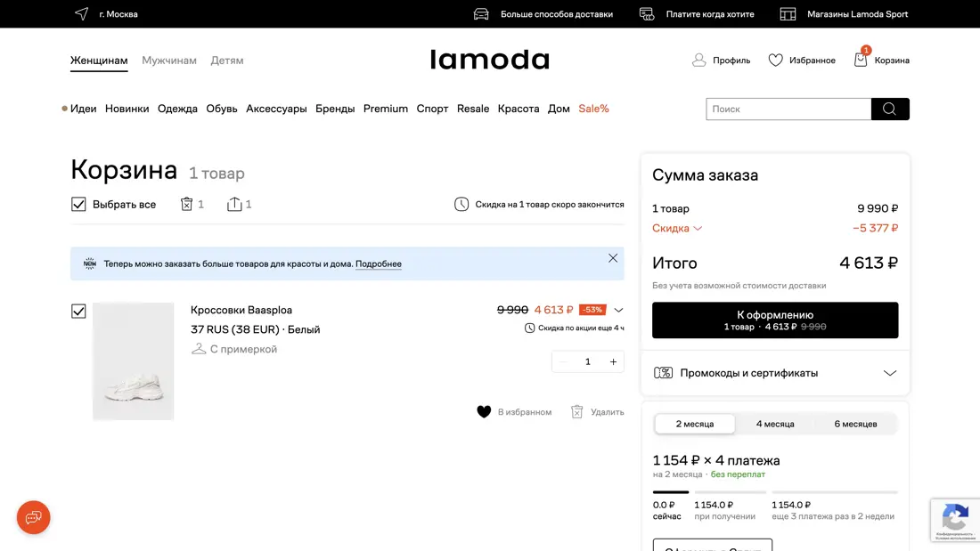Open the chat bubble in bottom left corner

tap(33, 517)
